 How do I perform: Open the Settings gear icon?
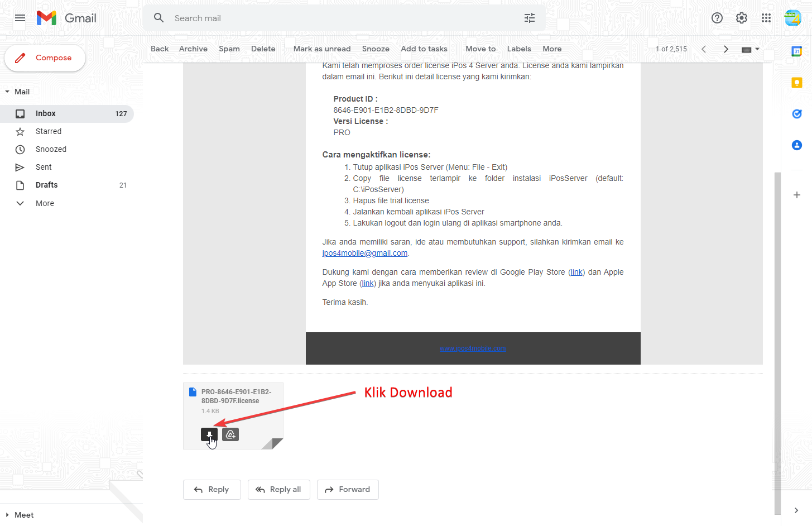(742, 18)
